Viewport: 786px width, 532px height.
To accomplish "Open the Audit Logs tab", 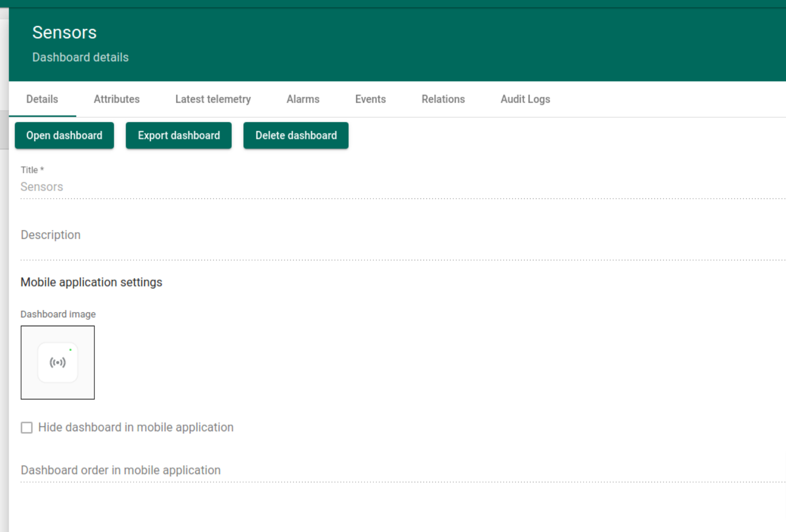I will 525,99.
